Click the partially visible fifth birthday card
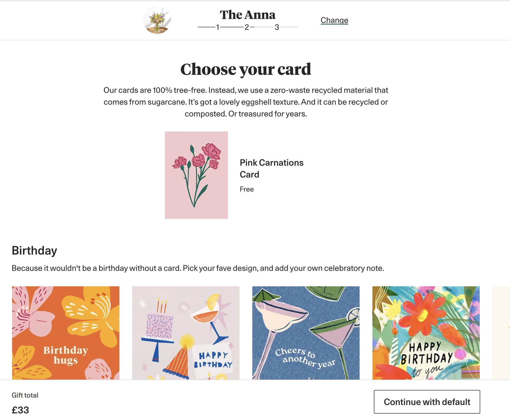 tap(501, 332)
